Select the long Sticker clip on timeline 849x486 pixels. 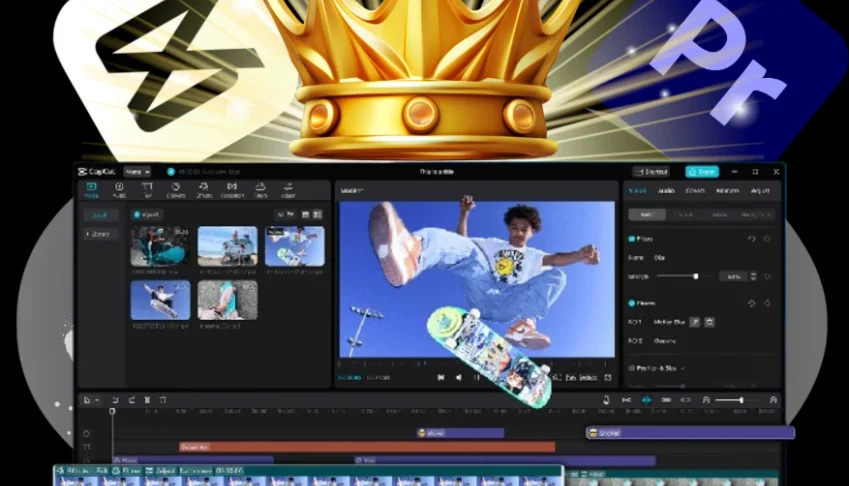click(x=690, y=432)
